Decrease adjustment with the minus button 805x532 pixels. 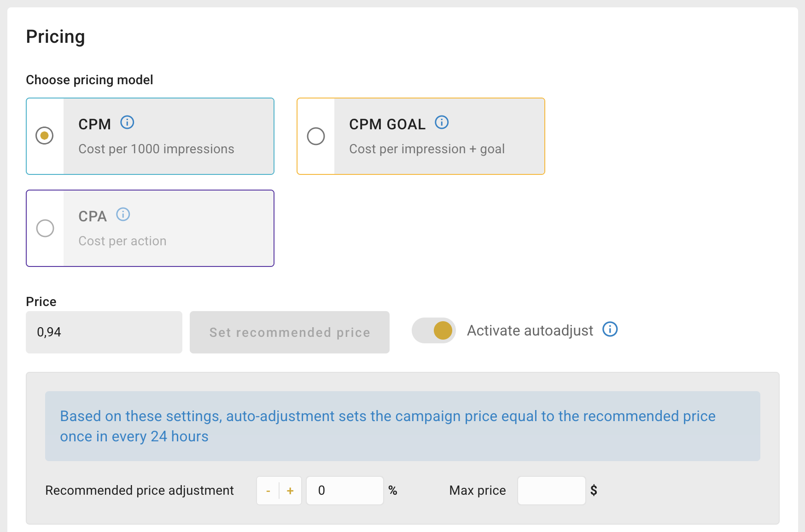click(x=268, y=491)
